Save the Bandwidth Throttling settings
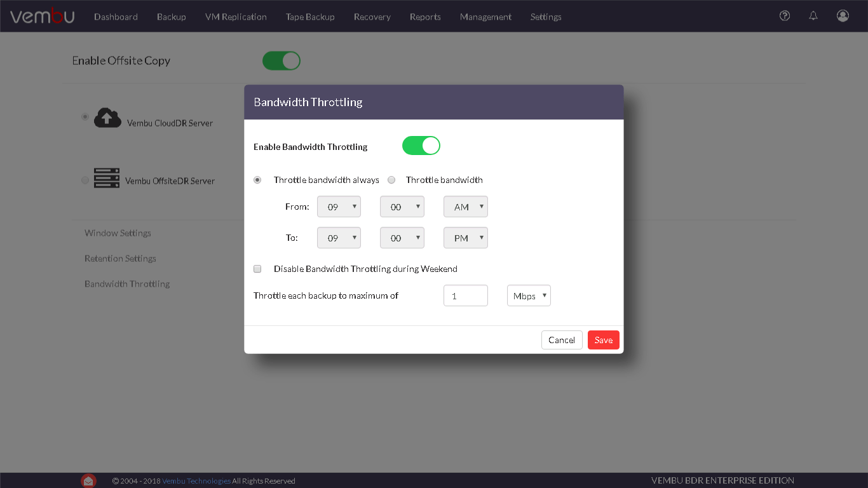868x488 pixels. [603, 339]
